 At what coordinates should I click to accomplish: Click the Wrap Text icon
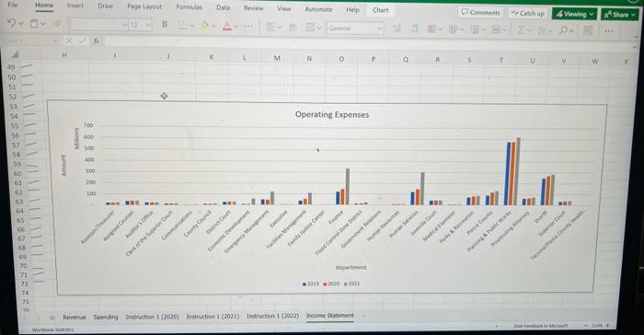pos(293,28)
